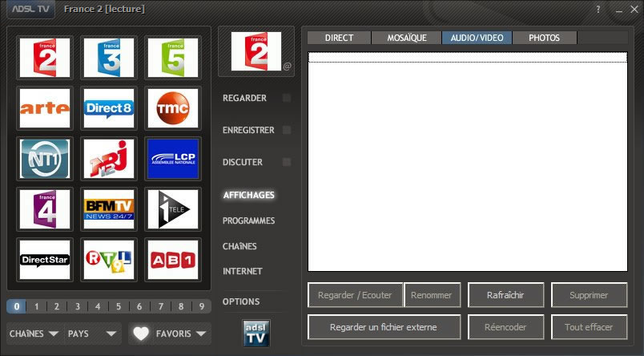Screen dimensions: 644x356
Task: Switch to the MOSAÏQUE tab
Action: (x=407, y=38)
